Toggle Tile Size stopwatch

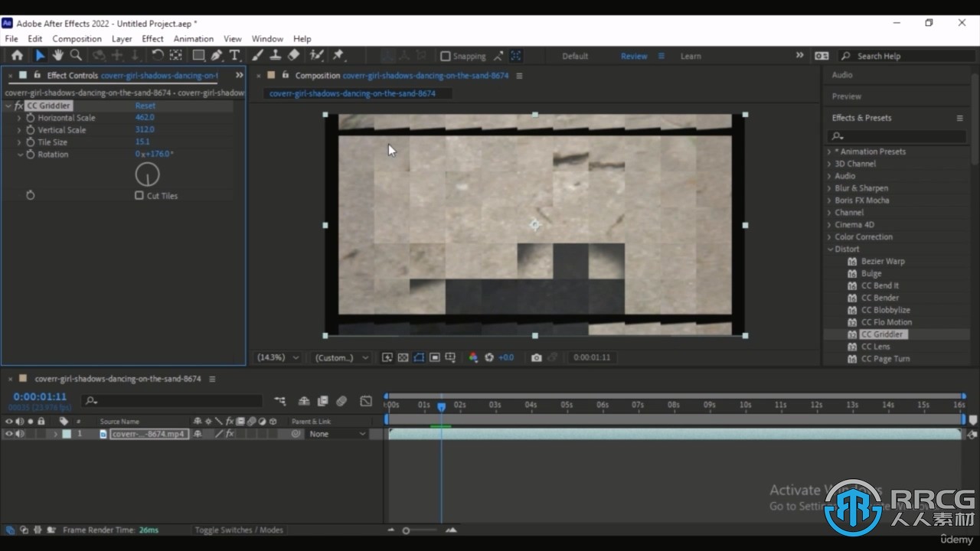[x=31, y=142]
